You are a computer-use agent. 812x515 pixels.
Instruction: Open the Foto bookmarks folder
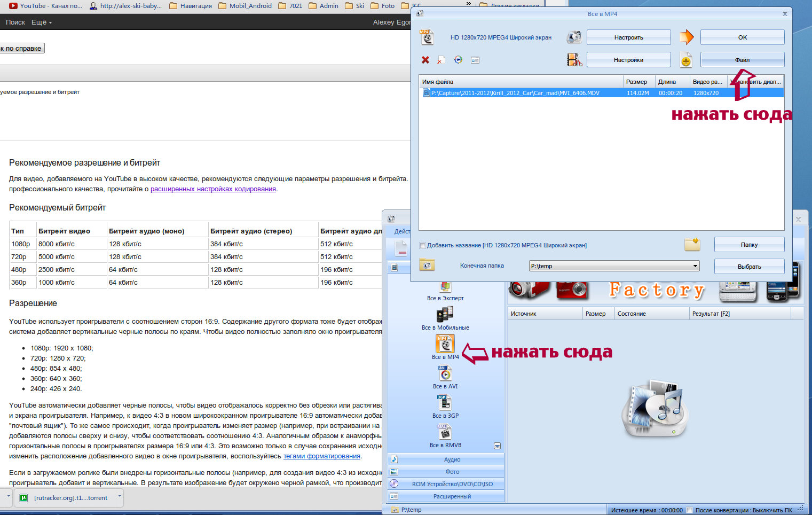[383, 6]
